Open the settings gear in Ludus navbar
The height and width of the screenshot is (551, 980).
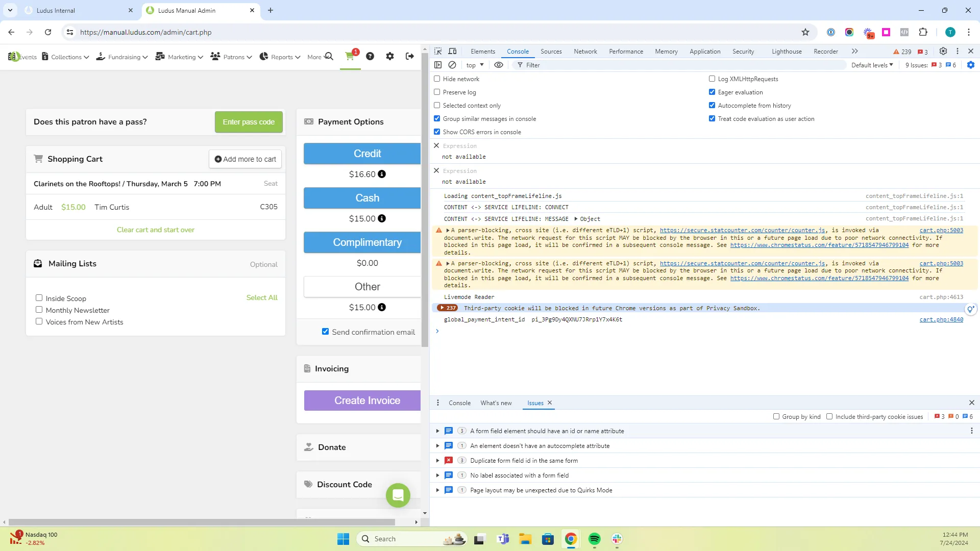click(390, 56)
